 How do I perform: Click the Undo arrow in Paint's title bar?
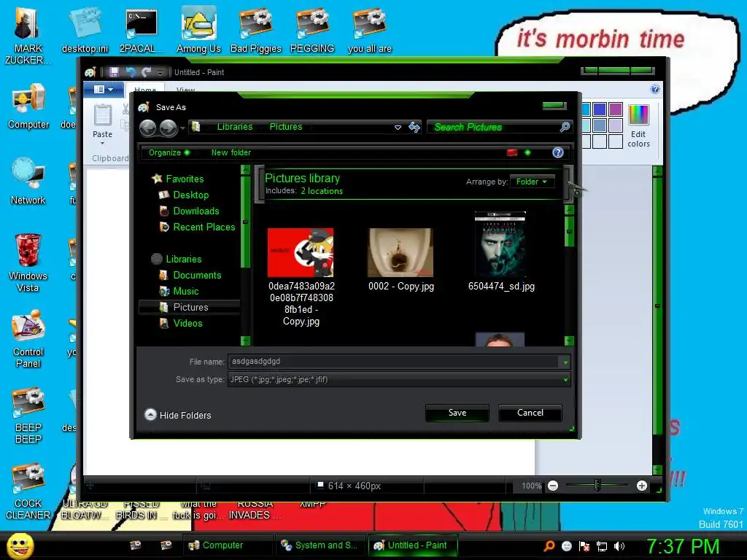(130, 72)
